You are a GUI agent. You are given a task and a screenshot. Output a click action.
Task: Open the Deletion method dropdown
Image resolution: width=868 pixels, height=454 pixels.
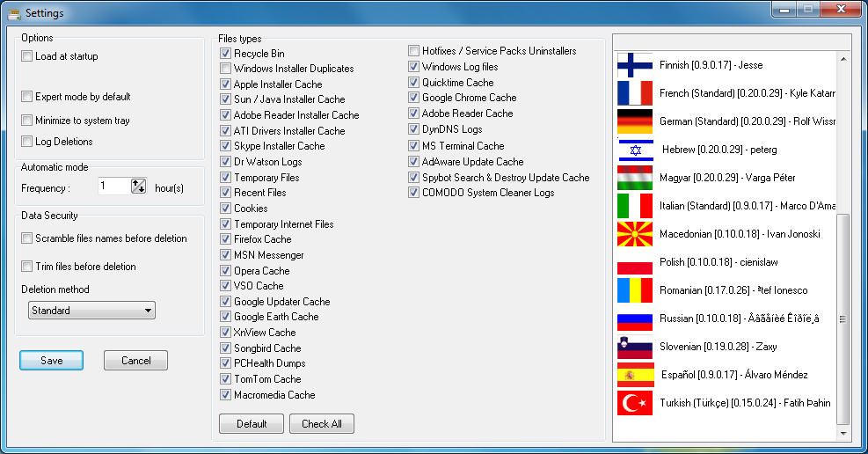(91, 310)
